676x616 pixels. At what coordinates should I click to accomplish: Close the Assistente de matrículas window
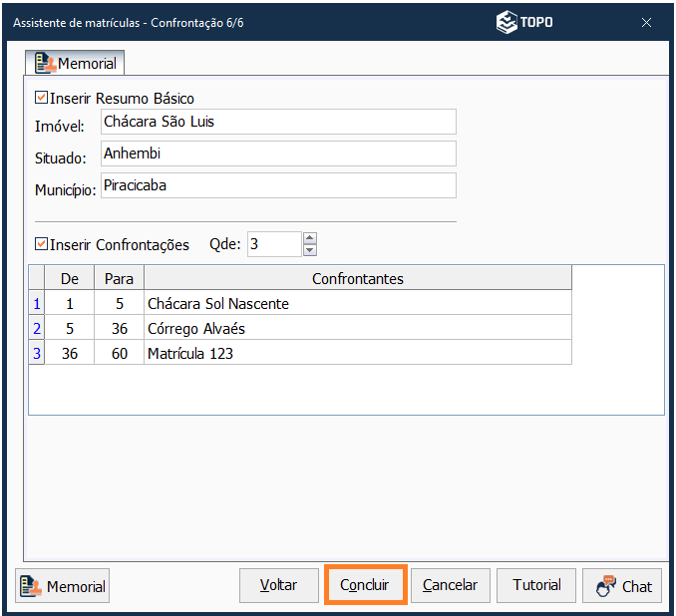tap(646, 22)
